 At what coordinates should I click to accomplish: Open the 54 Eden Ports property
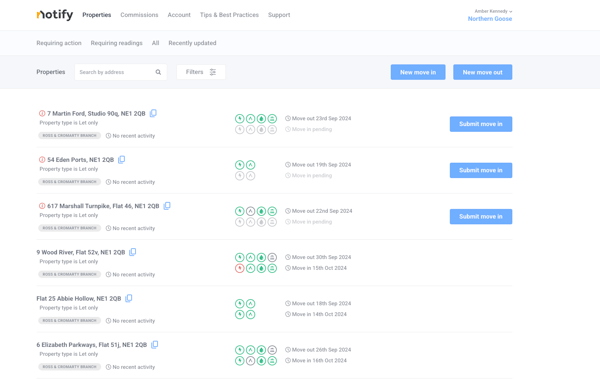click(x=80, y=160)
